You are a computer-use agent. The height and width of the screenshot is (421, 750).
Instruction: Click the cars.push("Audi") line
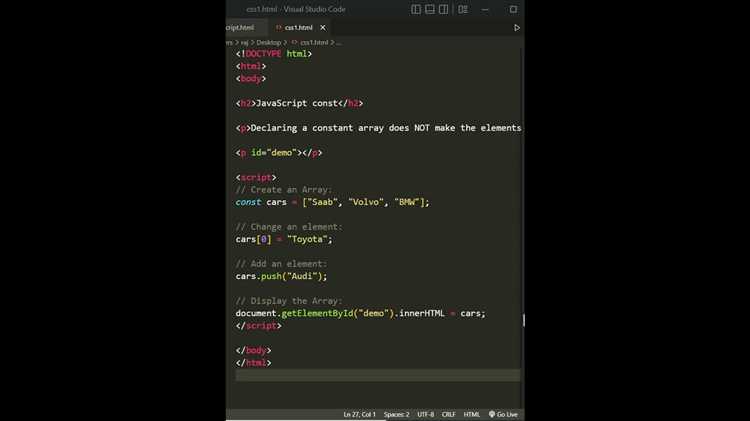tap(281, 276)
